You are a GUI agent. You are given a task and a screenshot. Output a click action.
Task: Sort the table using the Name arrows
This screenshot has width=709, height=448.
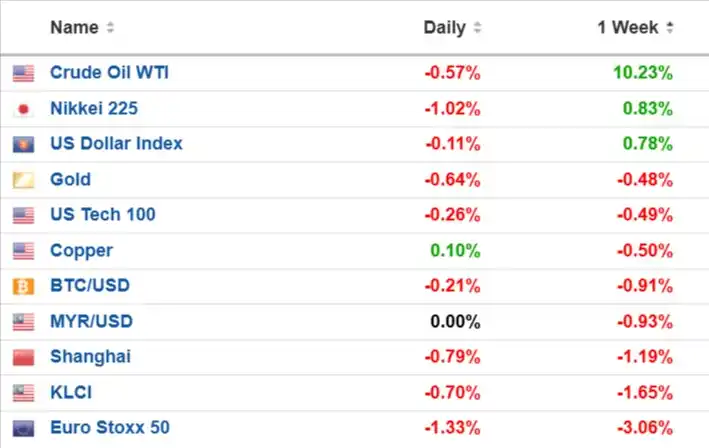click(x=110, y=28)
